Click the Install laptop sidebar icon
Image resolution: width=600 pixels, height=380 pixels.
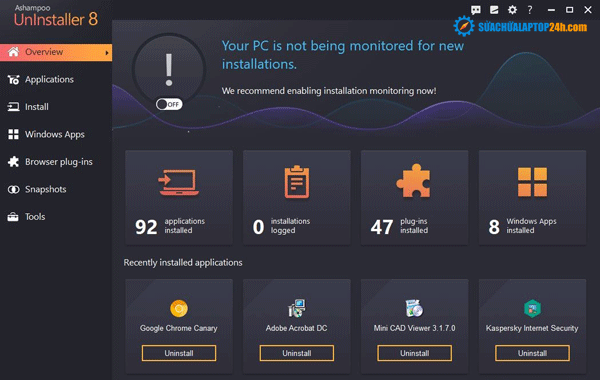[13, 107]
